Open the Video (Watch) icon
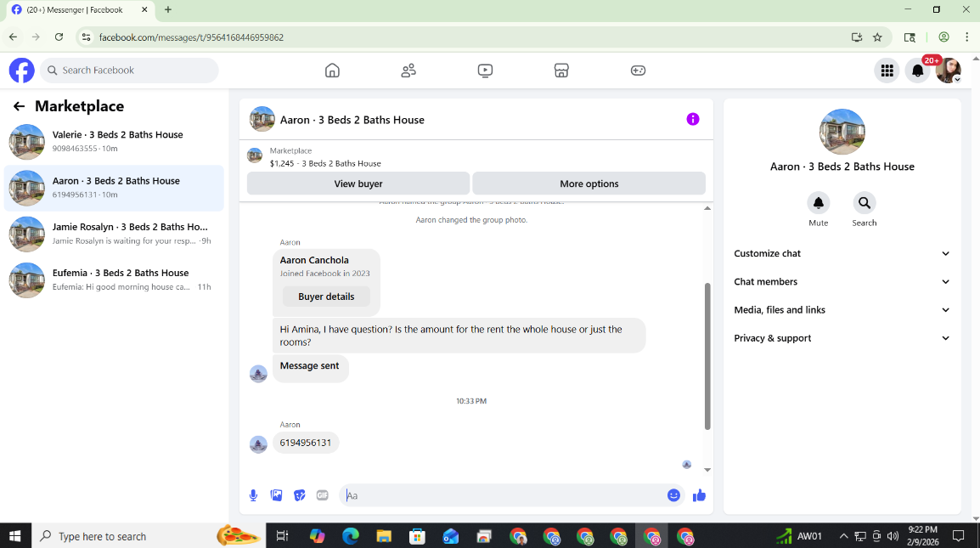980x548 pixels. point(485,70)
